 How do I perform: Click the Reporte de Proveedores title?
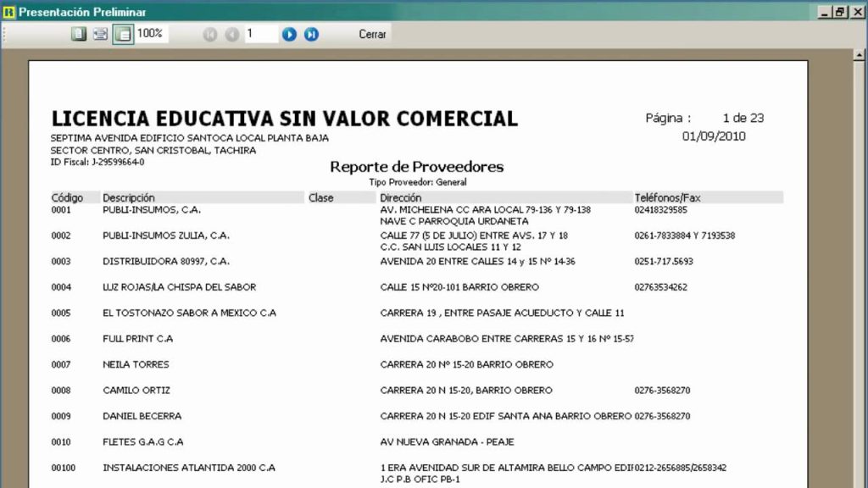pyautogui.click(x=416, y=167)
